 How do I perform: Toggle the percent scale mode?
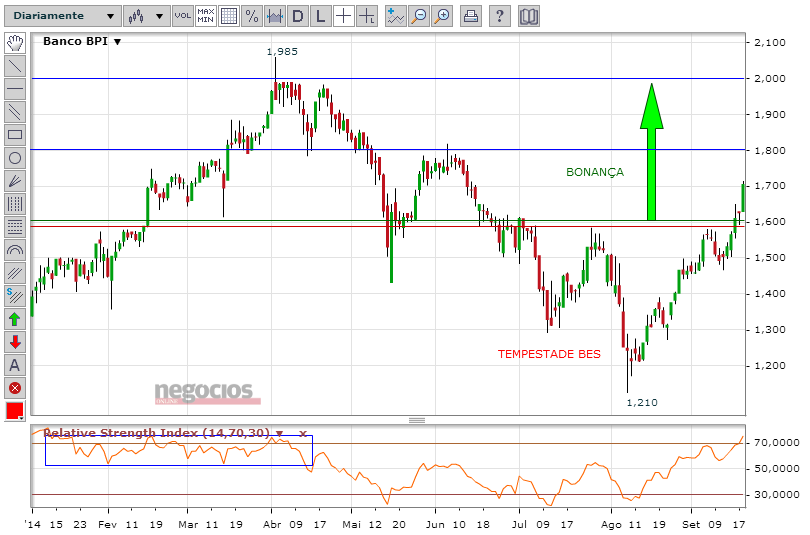tap(252, 16)
